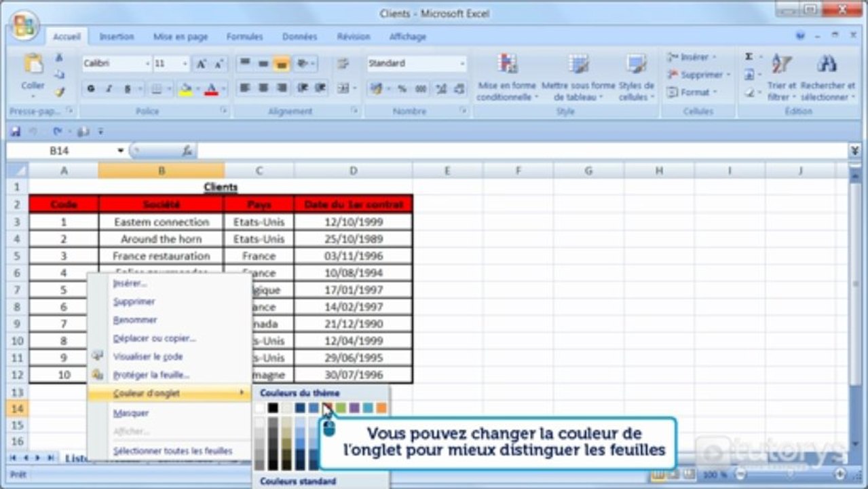
Task: Click the Office button orb
Action: point(24,26)
